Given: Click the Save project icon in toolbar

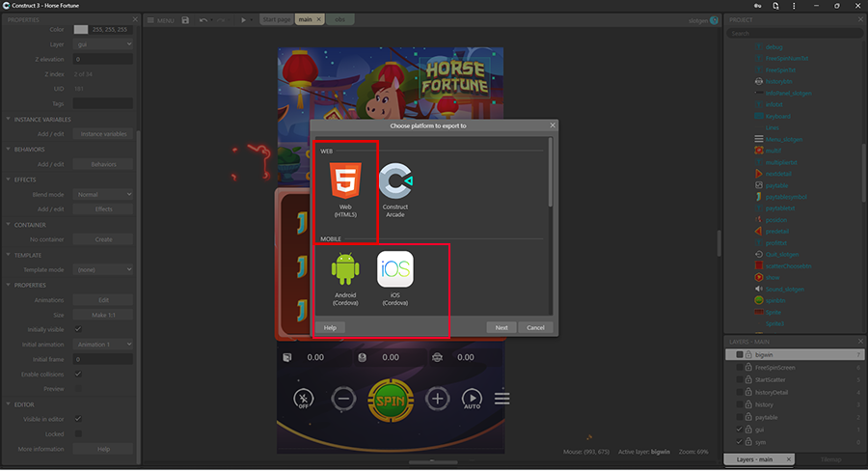Looking at the screenshot, I should point(185,19).
